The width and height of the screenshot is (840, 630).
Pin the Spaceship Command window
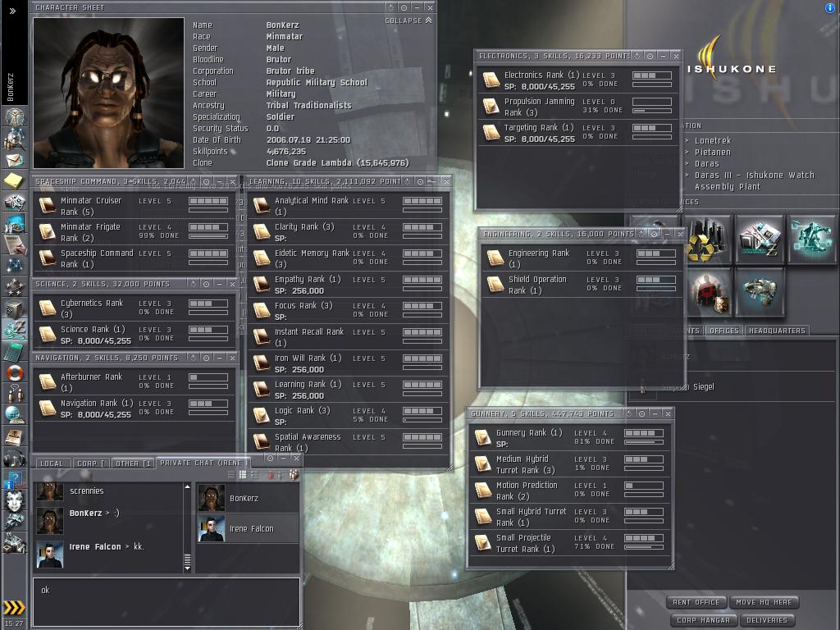pyautogui.click(x=206, y=181)
